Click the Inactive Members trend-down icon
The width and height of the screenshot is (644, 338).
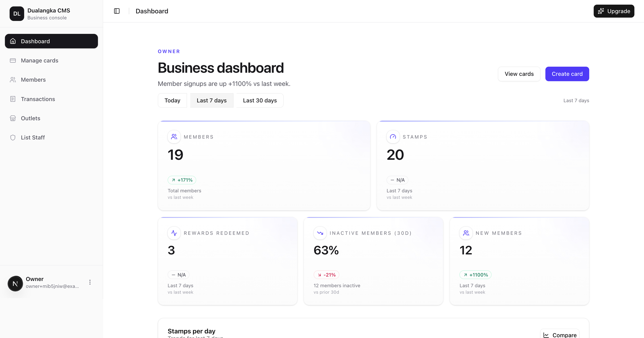pos(320,233)
